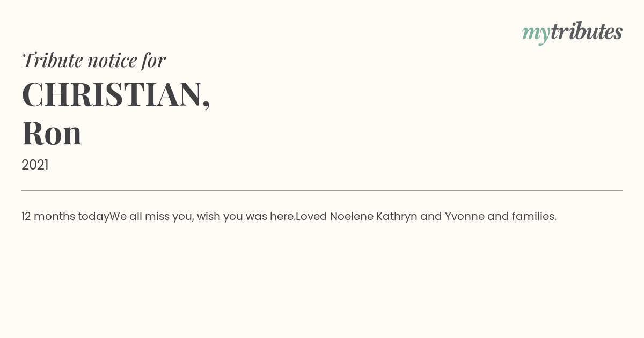This screenshot has height=338, width=644.
Task: Click the word "families" ending the message
Action: [532, 216]
